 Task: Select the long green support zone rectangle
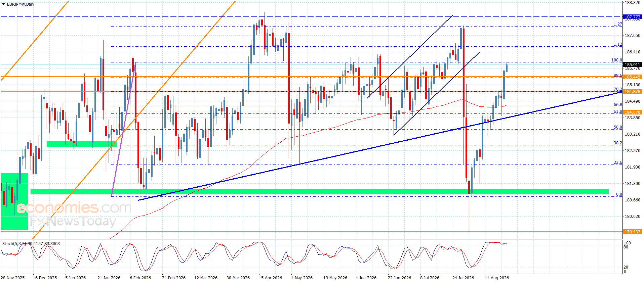click(319, 192)
